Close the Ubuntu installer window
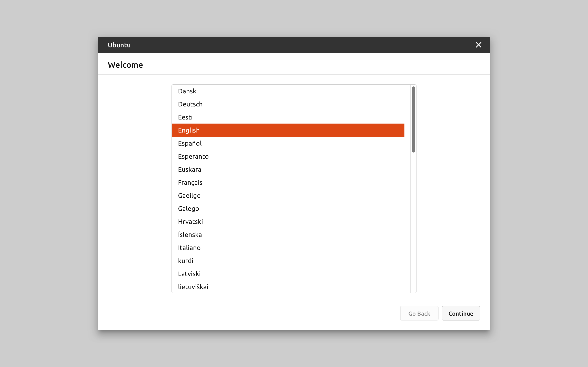This screenshot has height=367, width=588. 478,45
